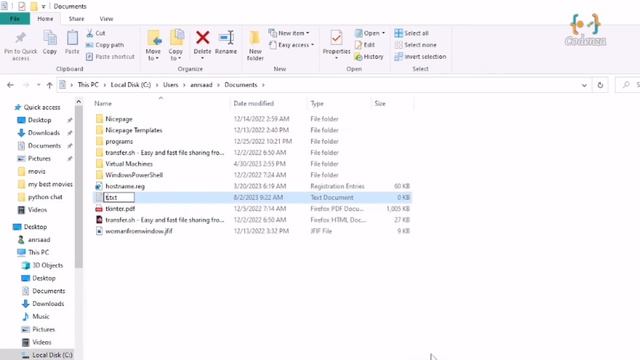Click Invert selection
This screenshot has height=360, width=640.
click(420, 57)
